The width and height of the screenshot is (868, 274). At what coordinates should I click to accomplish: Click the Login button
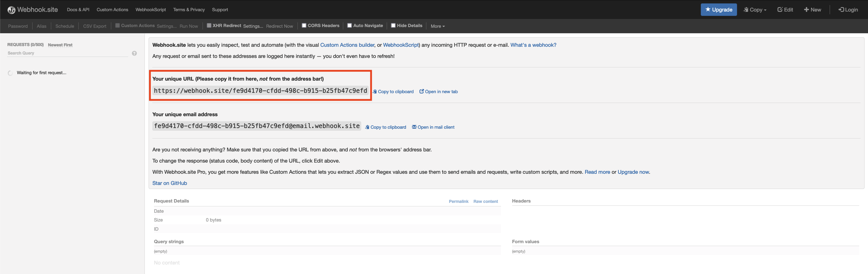coord(848,9)
